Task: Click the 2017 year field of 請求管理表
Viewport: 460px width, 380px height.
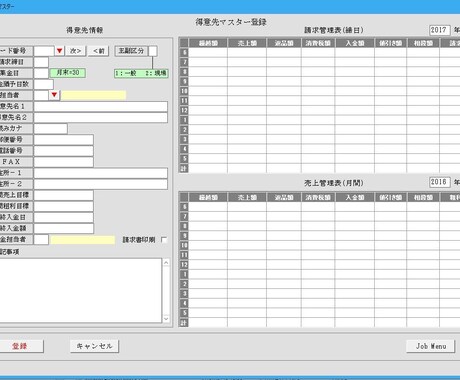Action: (439, 30)
